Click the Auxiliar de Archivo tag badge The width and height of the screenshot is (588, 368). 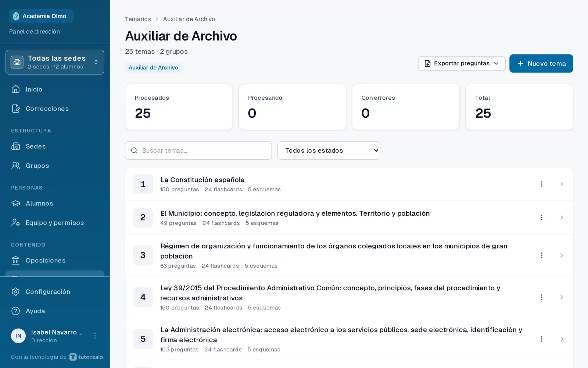coord(153,67)
